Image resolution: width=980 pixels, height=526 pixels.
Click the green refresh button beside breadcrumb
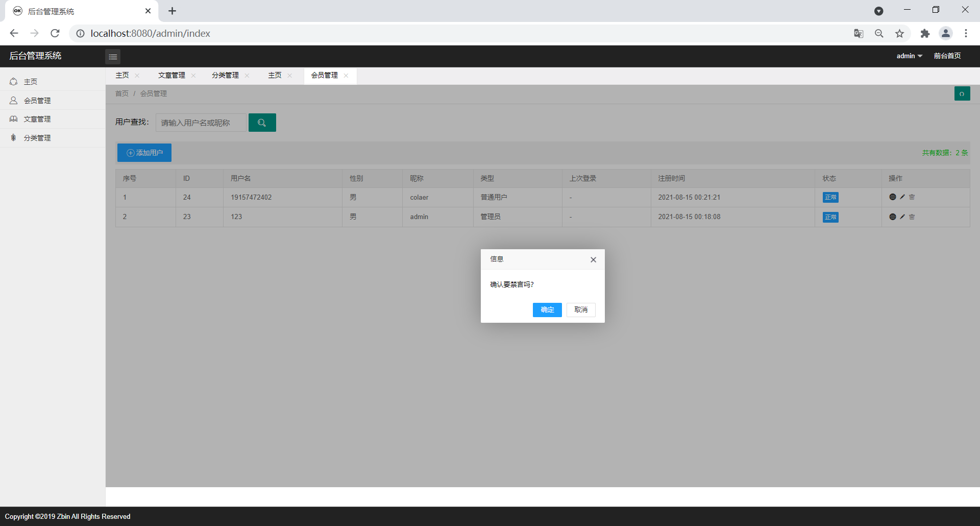962,94
